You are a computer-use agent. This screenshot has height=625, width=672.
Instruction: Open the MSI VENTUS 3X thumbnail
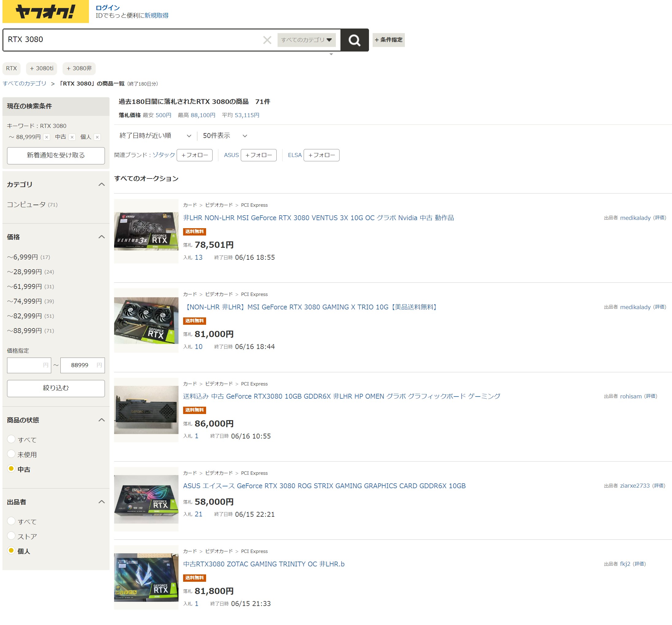pos(146,231)
